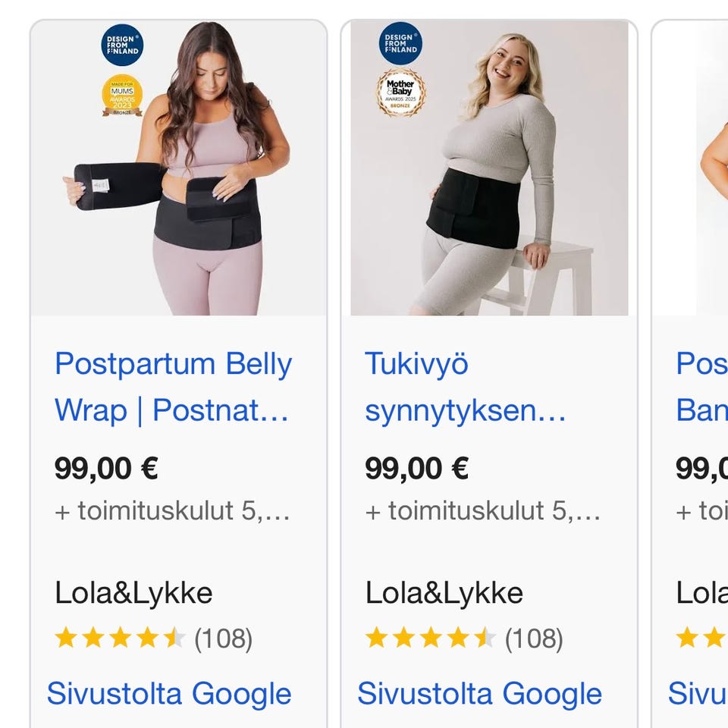
Task: Open the (108) review count on first card
Action: coord(223,639)
